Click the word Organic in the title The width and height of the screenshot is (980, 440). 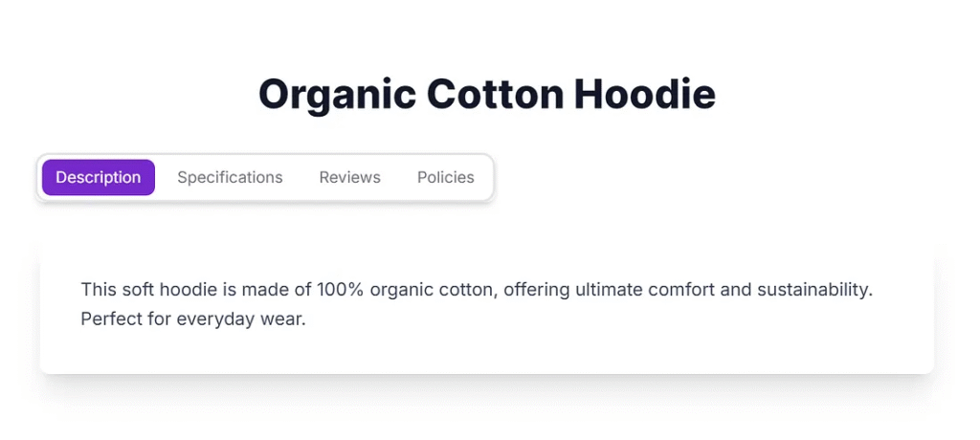(337, 95)
